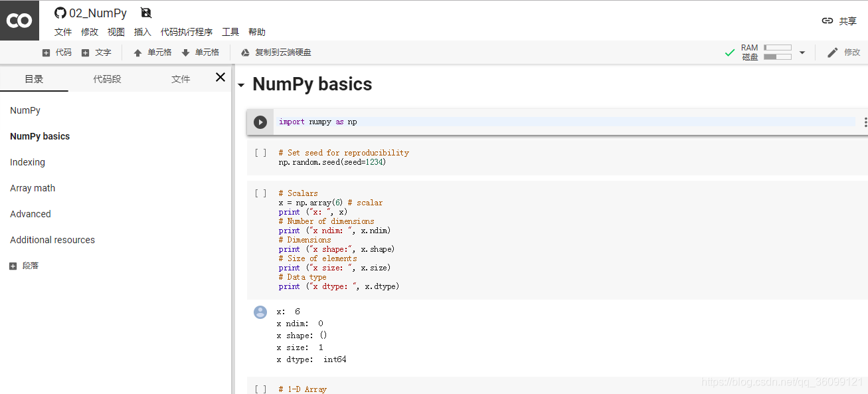The height and width of the screenshot is (394, 868).
Task: Open the cell options three-dot menu
Action: (864, 122)
